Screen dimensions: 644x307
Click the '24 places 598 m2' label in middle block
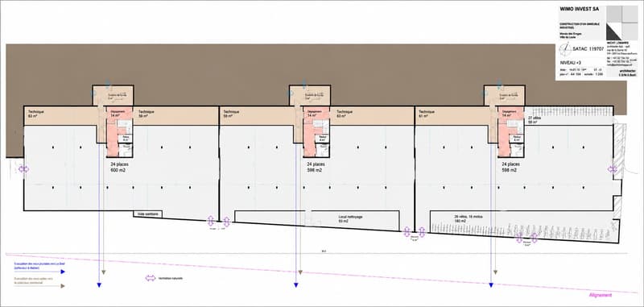[316, 167]
